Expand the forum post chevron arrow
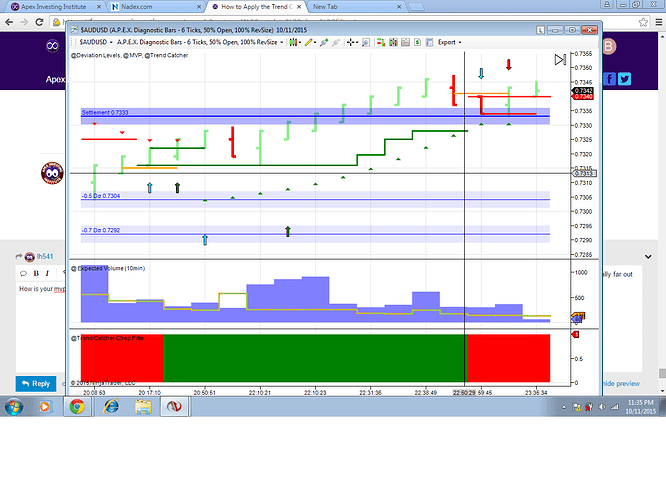Screen dimensions: 666x500 pyautogui.click(x=648, y=257)
